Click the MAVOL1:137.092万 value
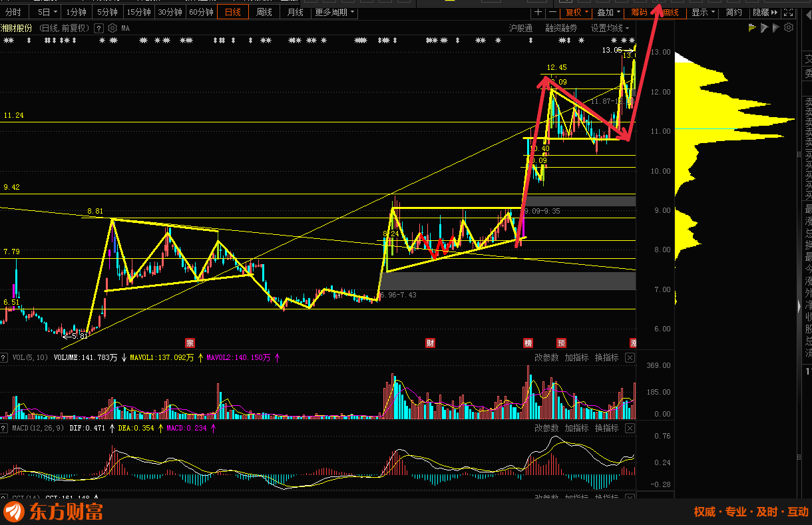 162,357
